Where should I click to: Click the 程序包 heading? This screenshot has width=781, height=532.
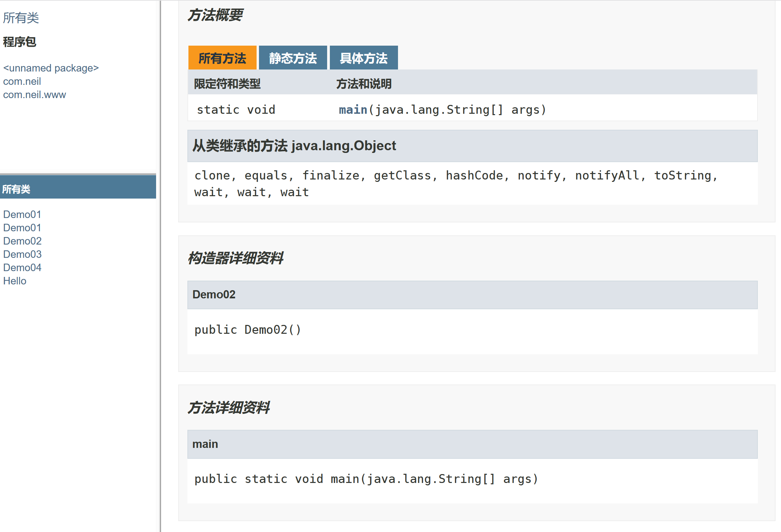click(x=19, y=42)
